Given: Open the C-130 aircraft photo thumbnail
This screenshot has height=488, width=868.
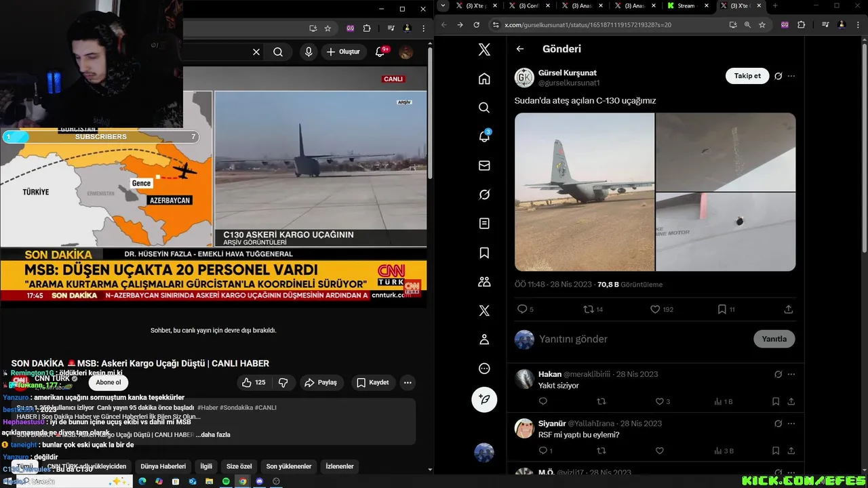Looking at the screenshot, I should click(585, 192).
